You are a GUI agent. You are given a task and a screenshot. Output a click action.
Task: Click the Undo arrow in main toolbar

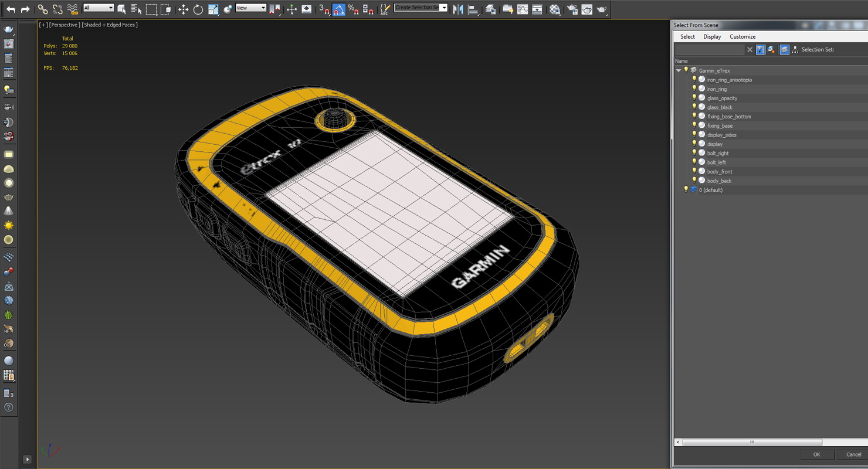(11, 9)
